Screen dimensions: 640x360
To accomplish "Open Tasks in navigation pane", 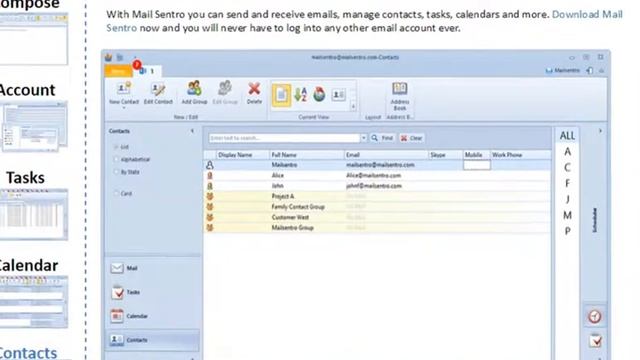I will pyautogui.click(x=125, y=292).
